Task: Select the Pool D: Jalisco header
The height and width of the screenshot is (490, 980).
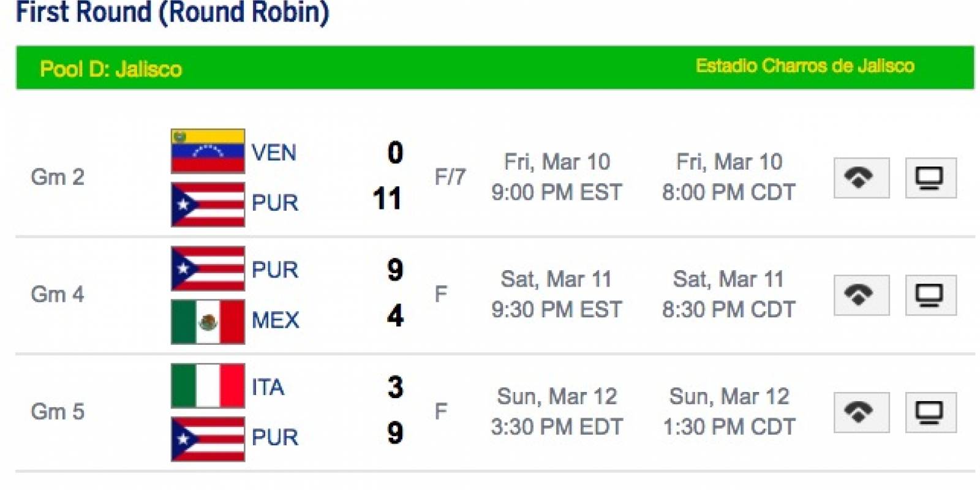Action: 111,69
